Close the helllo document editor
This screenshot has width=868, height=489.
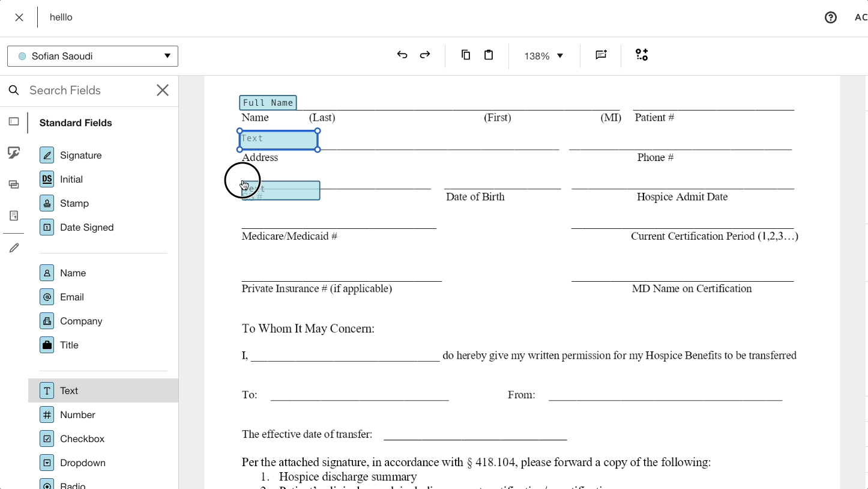19,17
